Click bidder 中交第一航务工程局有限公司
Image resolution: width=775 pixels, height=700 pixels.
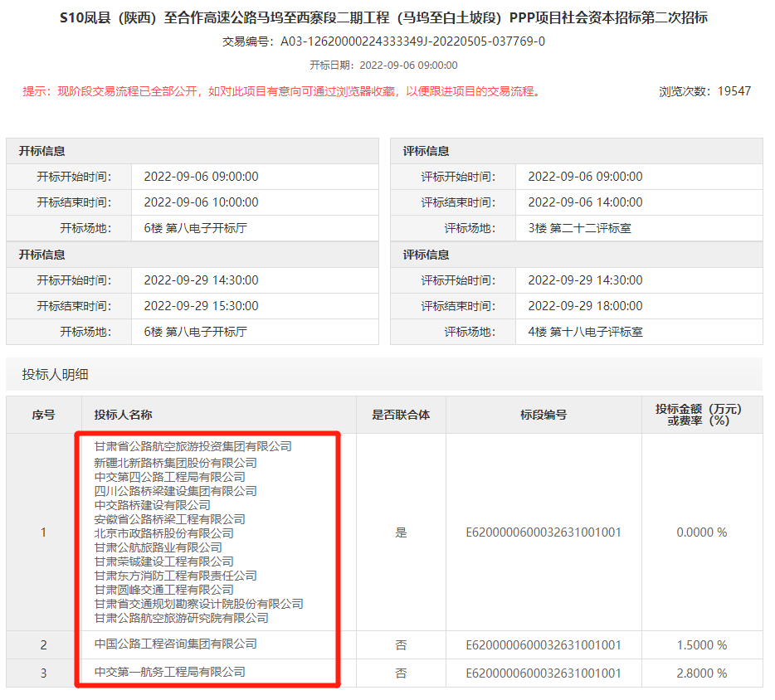pyautogui.click(x=169, y=673)
